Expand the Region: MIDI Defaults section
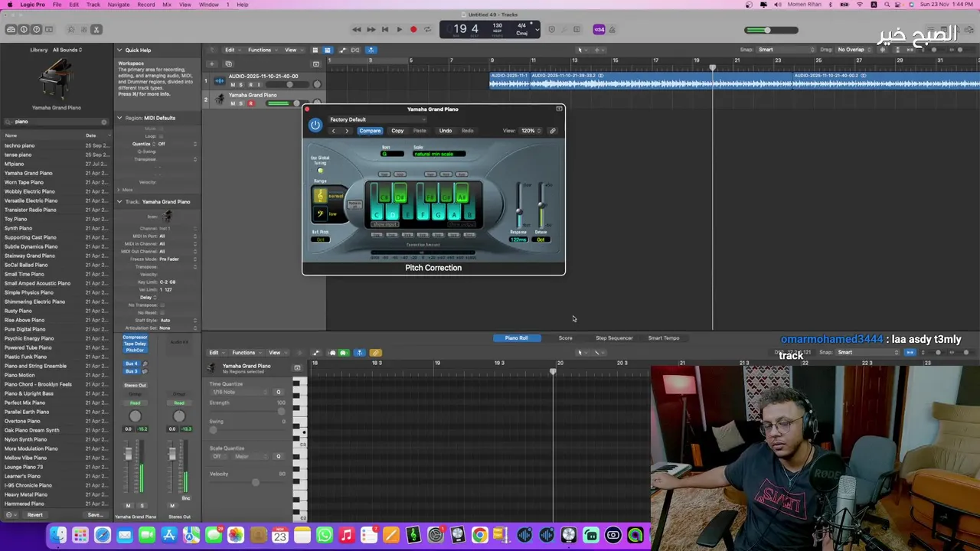Viewport: 980px width, 551px height. click(119, 118)
